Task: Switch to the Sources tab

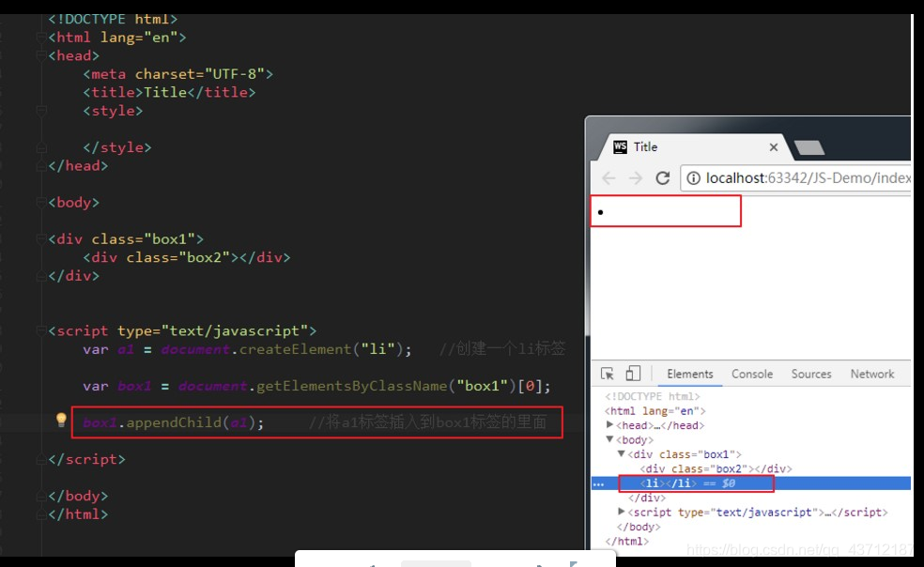Action: 811,374
